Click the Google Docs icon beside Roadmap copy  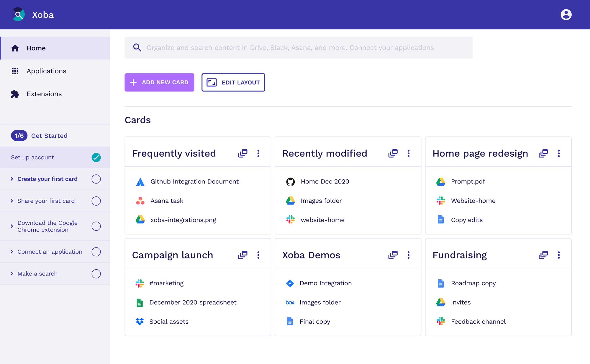click(x=440, y=283)
